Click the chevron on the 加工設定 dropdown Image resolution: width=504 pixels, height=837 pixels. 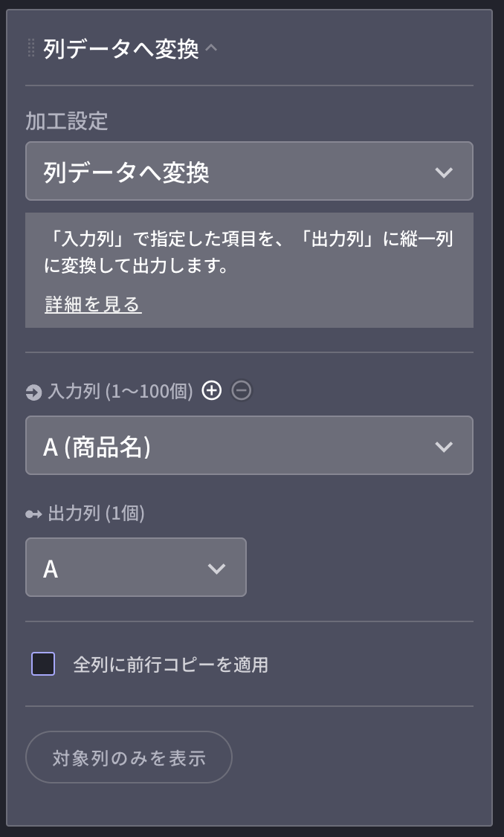tap(444, 172)
